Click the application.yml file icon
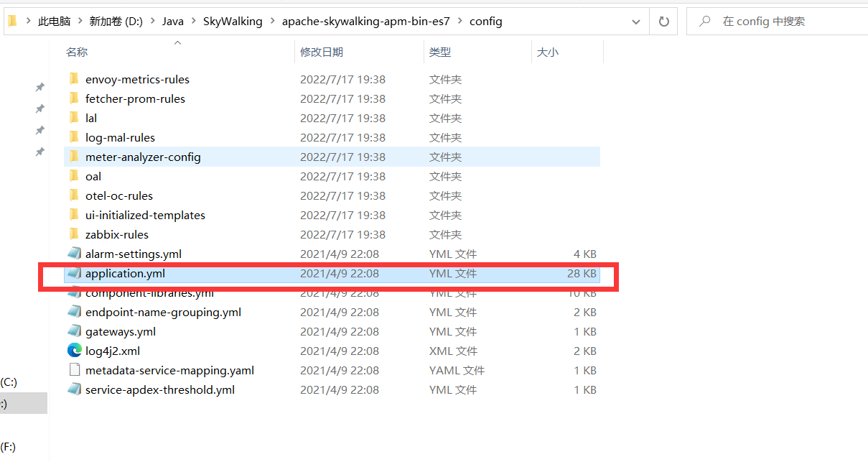Image resolution: width=868 pixels, height=462 pixels. click(x=74, y=274)
